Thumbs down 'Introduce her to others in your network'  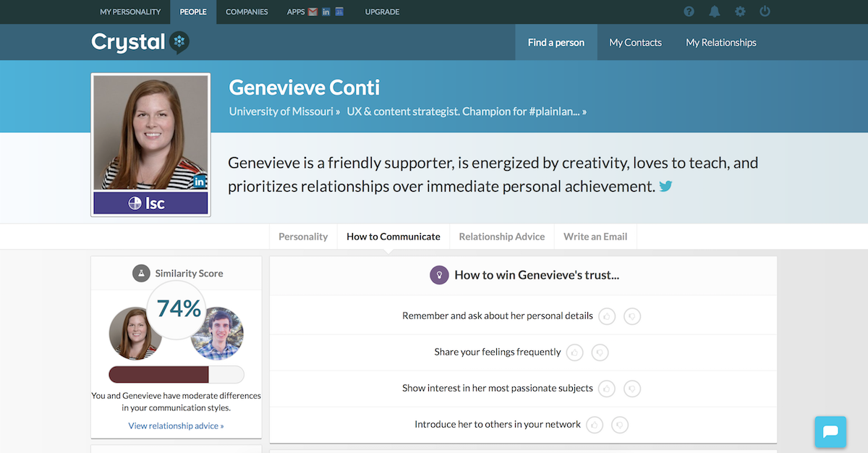click(620, 425)
